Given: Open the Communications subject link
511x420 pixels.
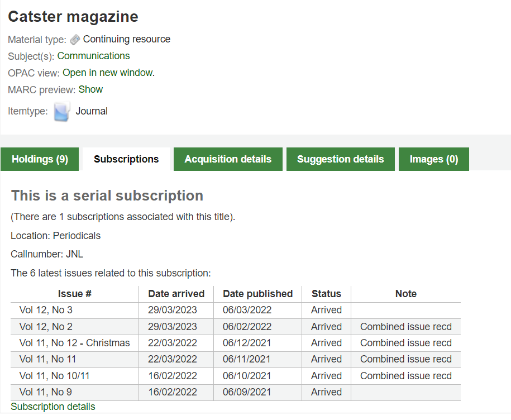Looking at the screenshot, I should 93,56.
